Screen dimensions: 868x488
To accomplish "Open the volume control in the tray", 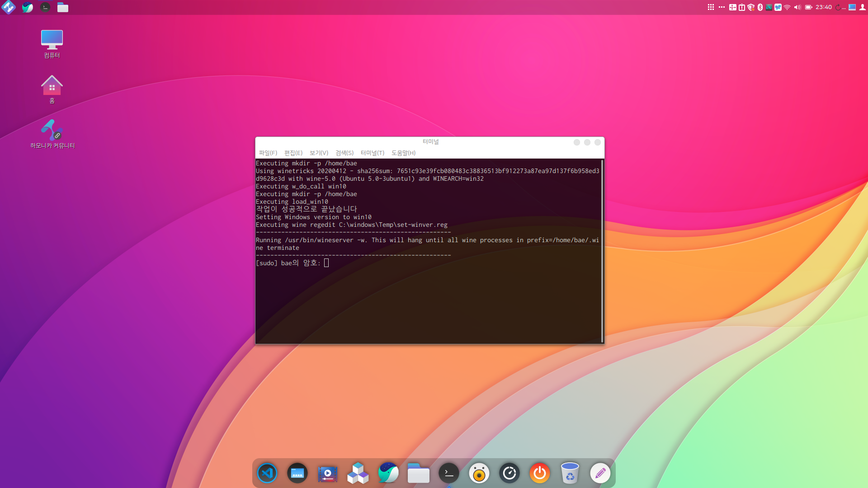I will (797, 7).
